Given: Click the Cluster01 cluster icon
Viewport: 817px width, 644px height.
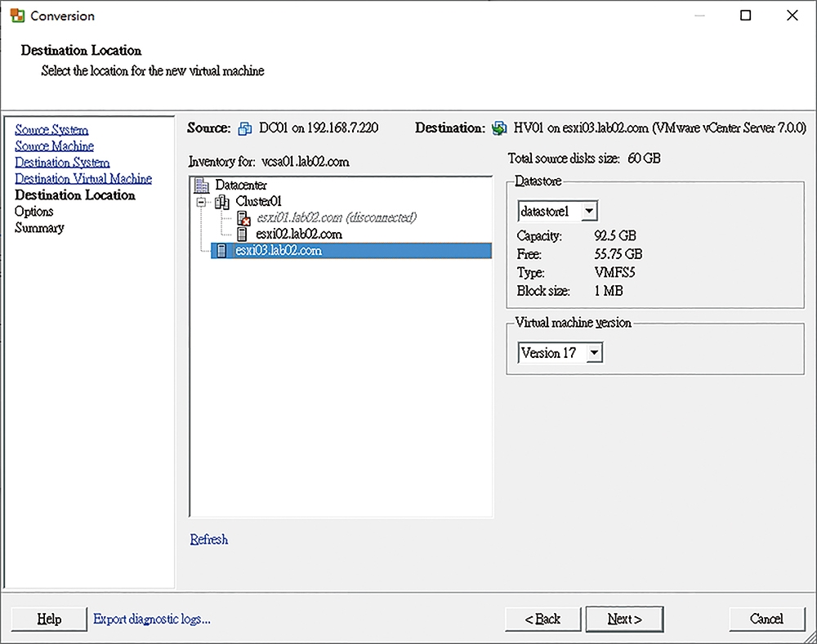Looking at the screenshot, I should pos(222,202).
